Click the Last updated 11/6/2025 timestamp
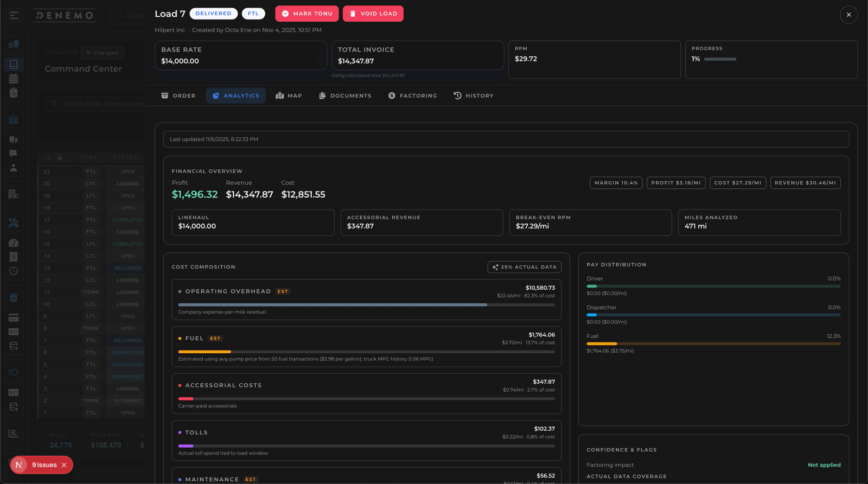 (x=214, y=139)
